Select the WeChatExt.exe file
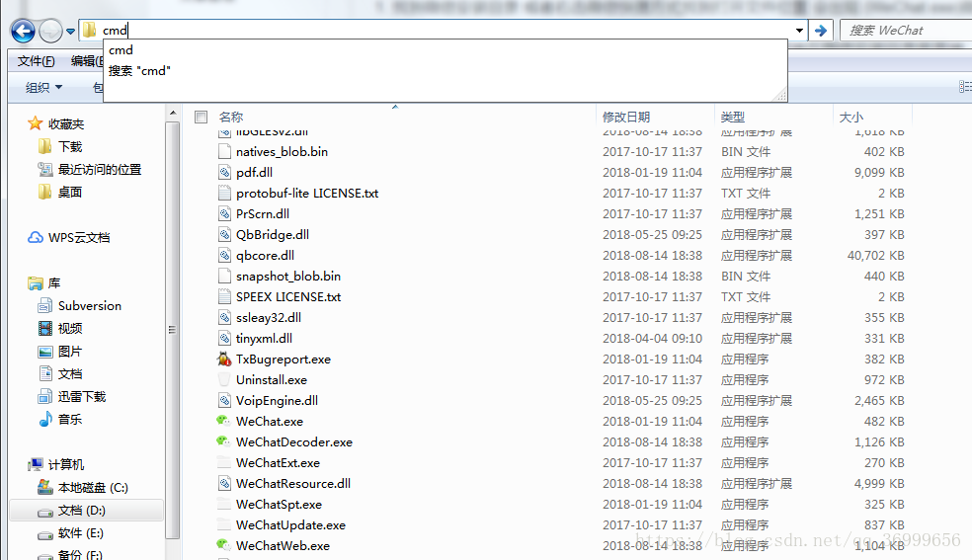Screen dimensions: 972x560 pos(278,463)
